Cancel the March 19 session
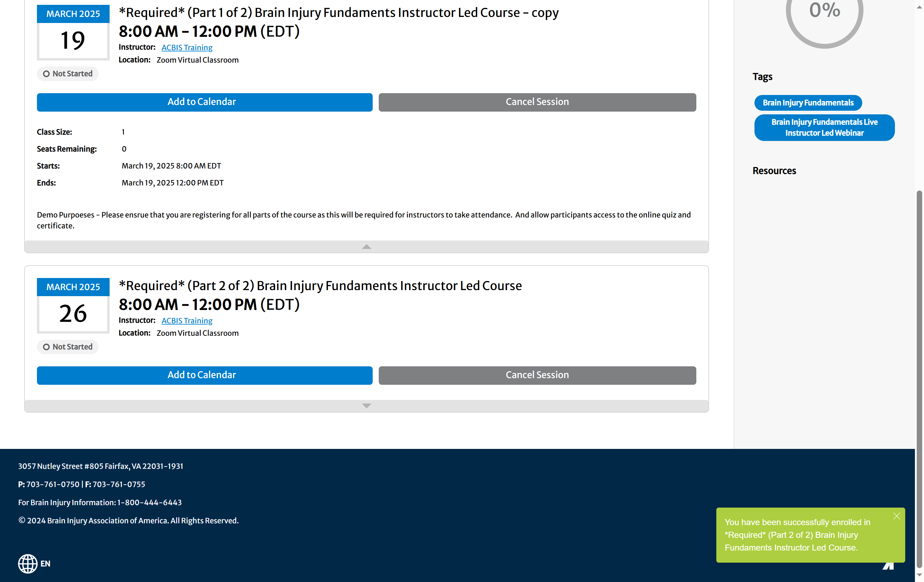 [537, 102]
